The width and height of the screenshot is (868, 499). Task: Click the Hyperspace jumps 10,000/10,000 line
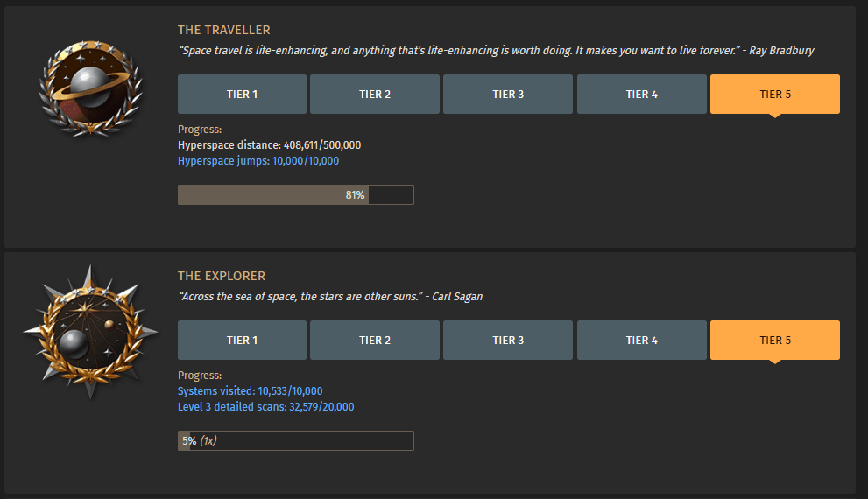click(x=258, y=161)
